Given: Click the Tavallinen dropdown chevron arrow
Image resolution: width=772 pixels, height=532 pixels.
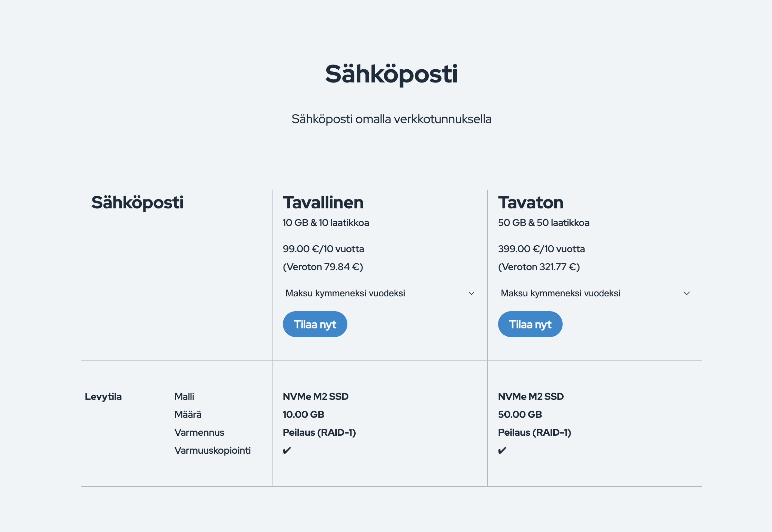Looking at the screenshot, I should click(472, 293).
